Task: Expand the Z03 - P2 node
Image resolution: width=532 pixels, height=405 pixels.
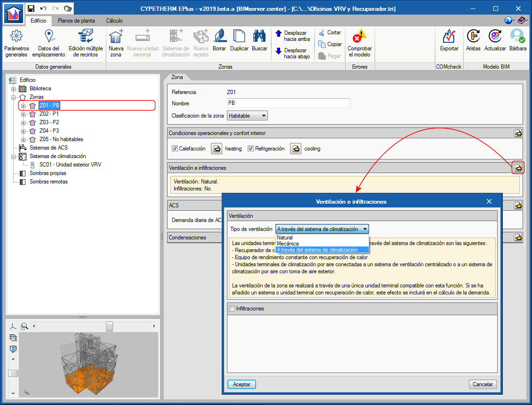Action: (x=23, y=123)
